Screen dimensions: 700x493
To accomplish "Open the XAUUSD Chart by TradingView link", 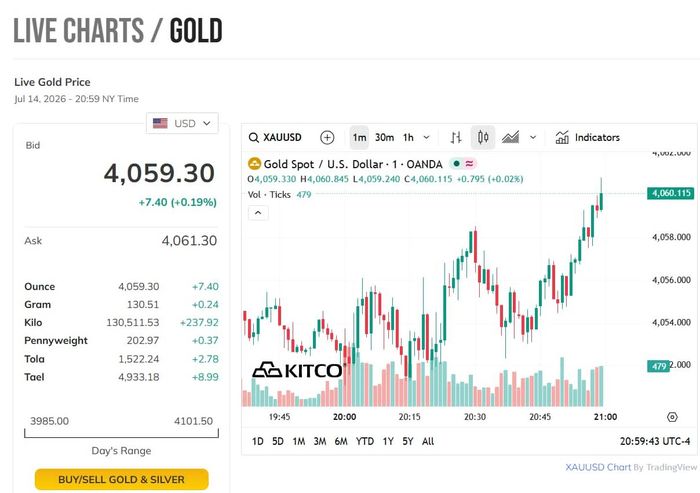I will point(631,467).
